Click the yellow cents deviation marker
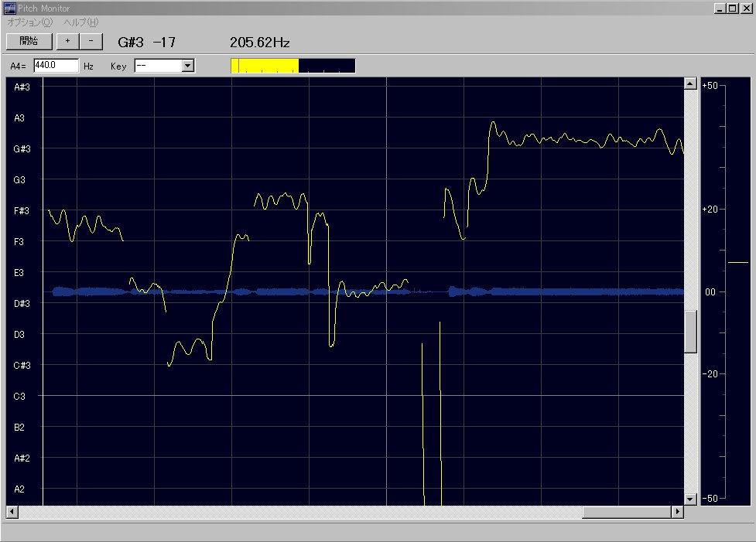Image resolution: width=756 pixels, height=542 pixels. click(737, 263)
